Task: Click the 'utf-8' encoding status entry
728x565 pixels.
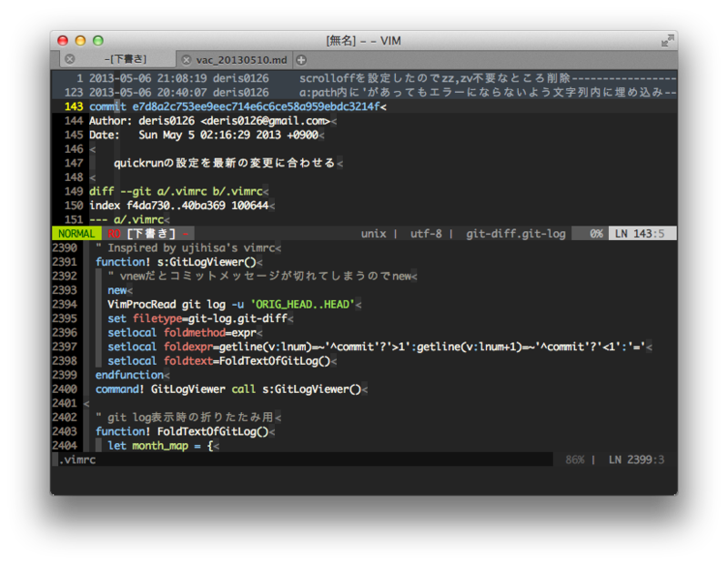Action: pyautogui.click(x=426, y=234)
